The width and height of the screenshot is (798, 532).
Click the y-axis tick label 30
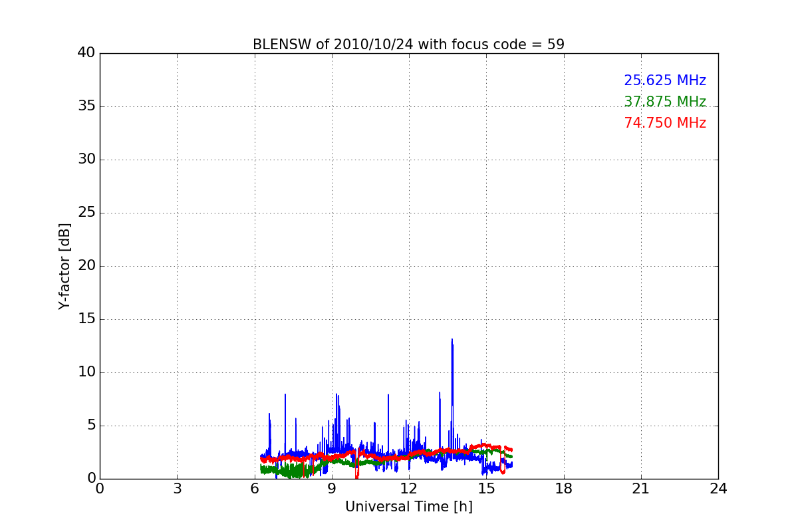point(86,160)
